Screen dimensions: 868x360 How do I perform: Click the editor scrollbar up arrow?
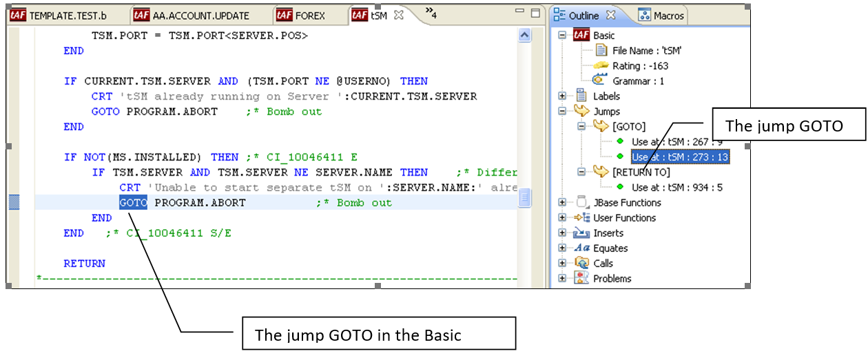[x=524, y=35]
